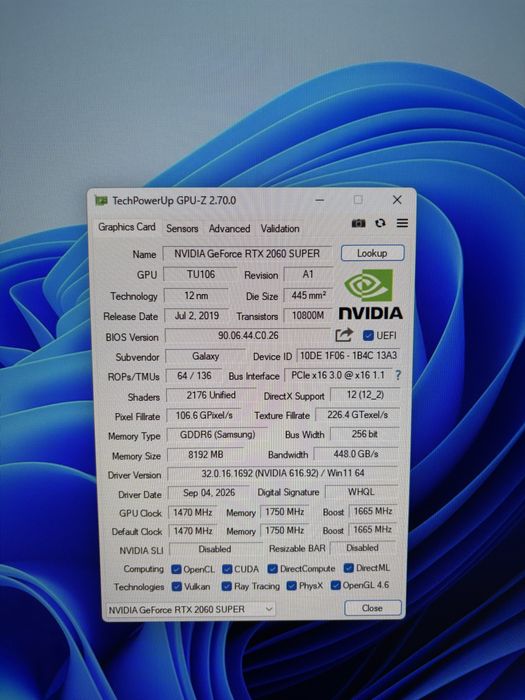The height and width of the screenshot is (700, 525).
Task: Click the Default Clock row Memory 1750 MHz
Action: point(284,530)
